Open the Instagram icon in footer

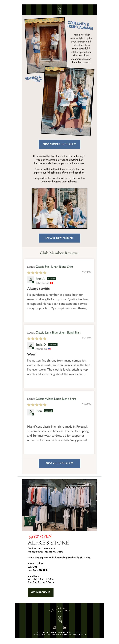click(54, 627)
